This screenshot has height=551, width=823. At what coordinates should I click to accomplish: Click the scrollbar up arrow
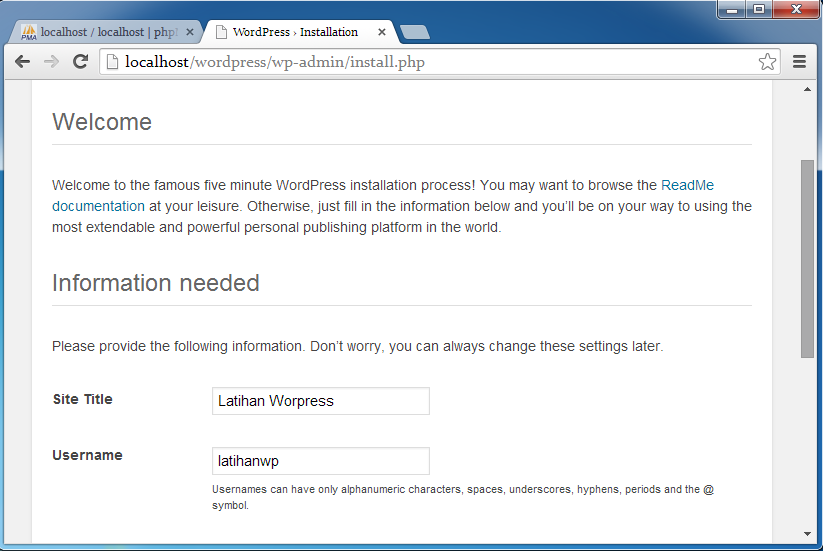click(x=807, y=89)
